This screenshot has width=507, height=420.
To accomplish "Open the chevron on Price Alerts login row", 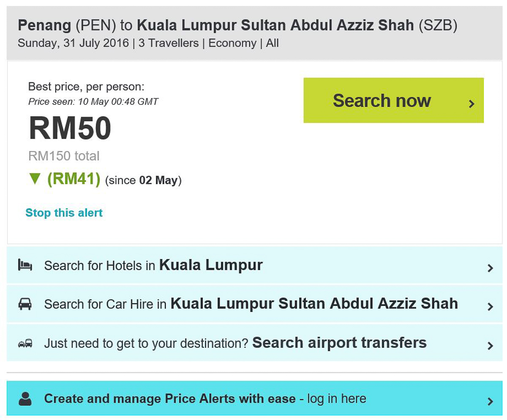I will 490,401.
